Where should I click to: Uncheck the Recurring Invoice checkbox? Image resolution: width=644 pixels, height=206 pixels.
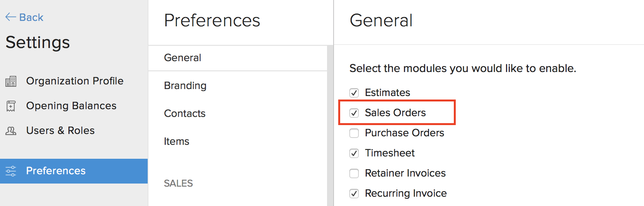click(x=354, y=194)
